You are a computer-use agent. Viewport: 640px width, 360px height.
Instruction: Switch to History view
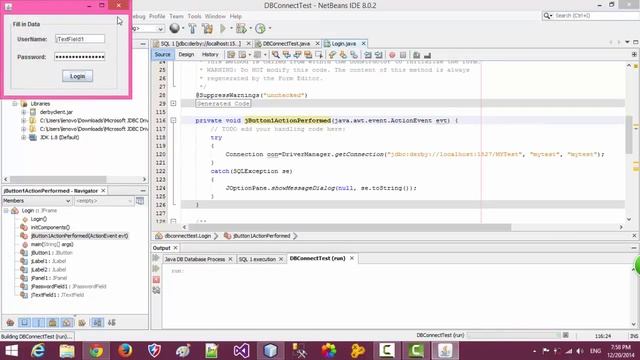pos(210,54)
